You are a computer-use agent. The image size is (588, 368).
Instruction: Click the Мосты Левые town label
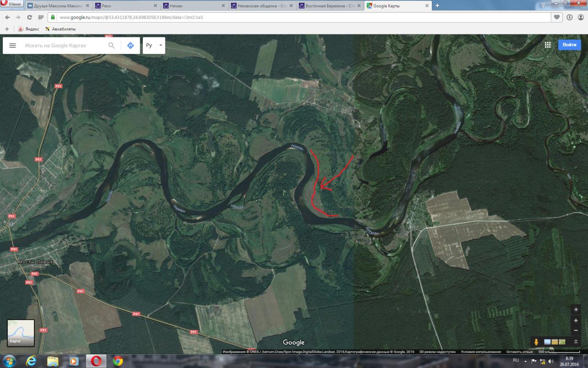coord(35,262)
